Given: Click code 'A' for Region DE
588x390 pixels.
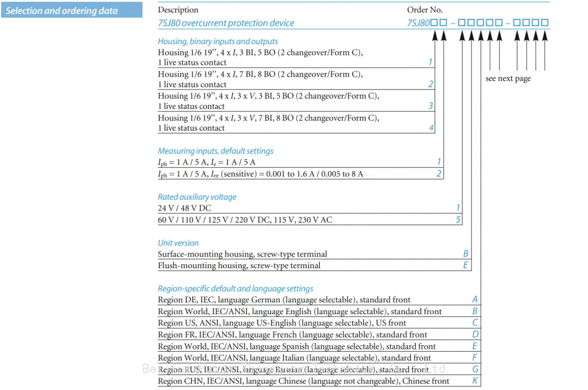Looking at the screenshot, I should (x=475, y=299).
